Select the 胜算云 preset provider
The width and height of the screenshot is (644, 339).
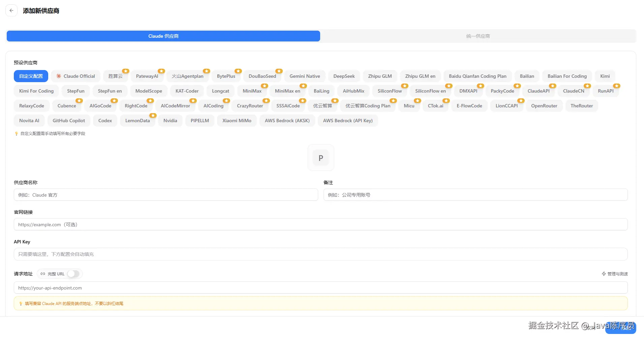pos(116,76)
